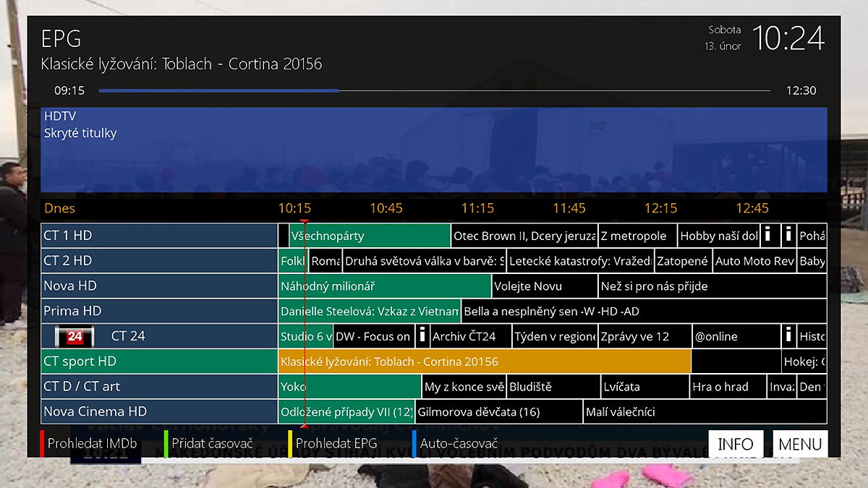Select the CT sport HD channel row
The height and width of the screenshot is (488, 868).
pos(159,361)
